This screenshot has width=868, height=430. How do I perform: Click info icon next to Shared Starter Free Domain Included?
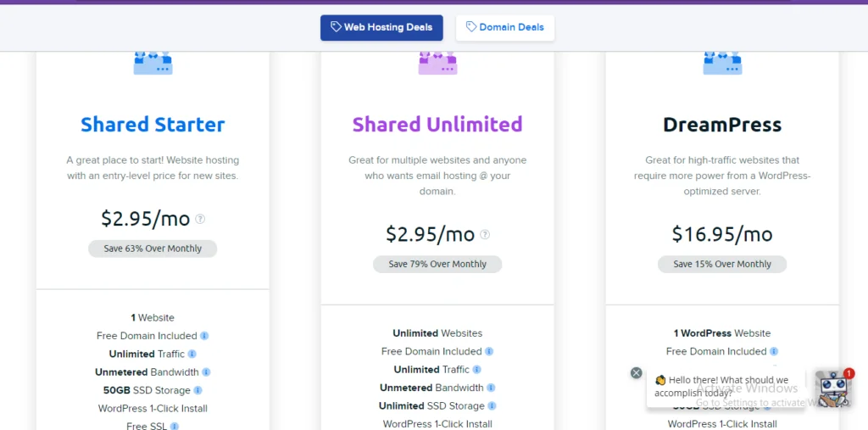(x=204, y=336)
